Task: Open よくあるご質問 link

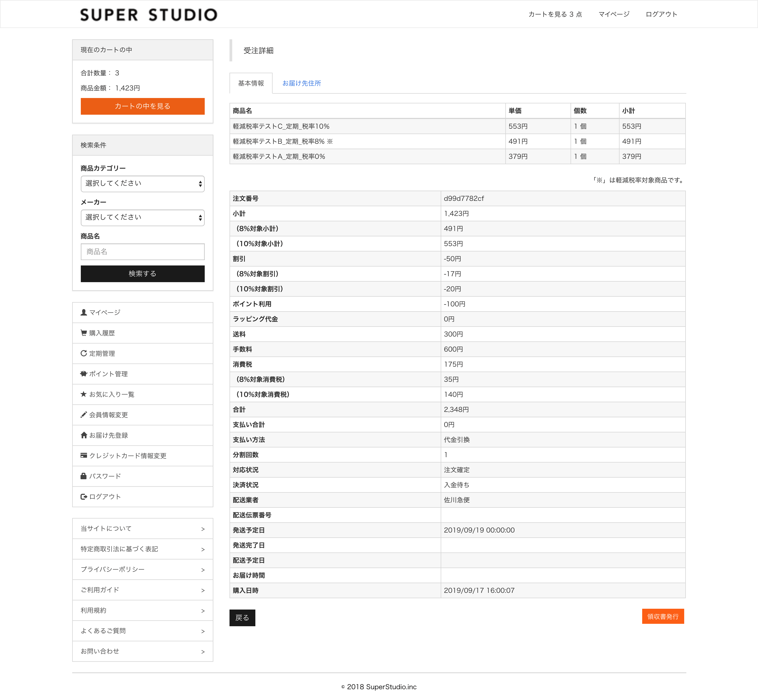Action: pyautogui.click(x=142, y=631)
